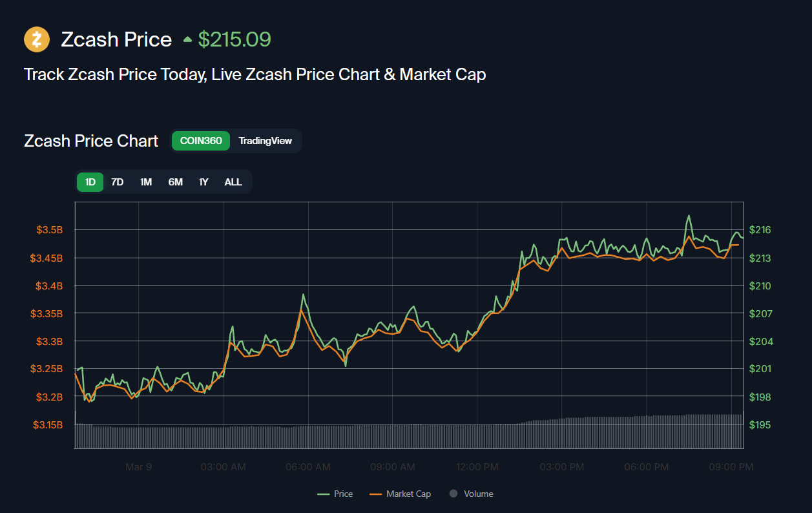Toggle the Volume legend dot
This screenshot has width=812, height=513.
pyautogui.click(x=453, y=494)
